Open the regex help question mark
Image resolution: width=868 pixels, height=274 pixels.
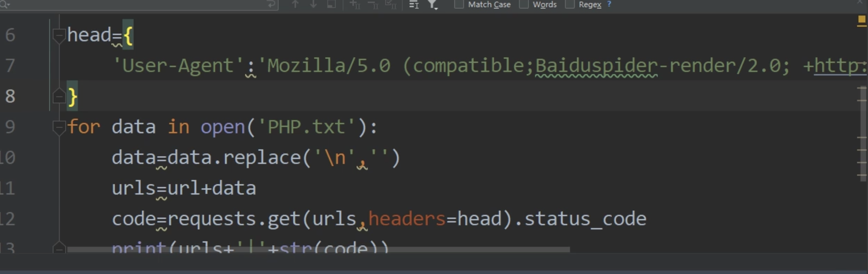tap(609, 4)
